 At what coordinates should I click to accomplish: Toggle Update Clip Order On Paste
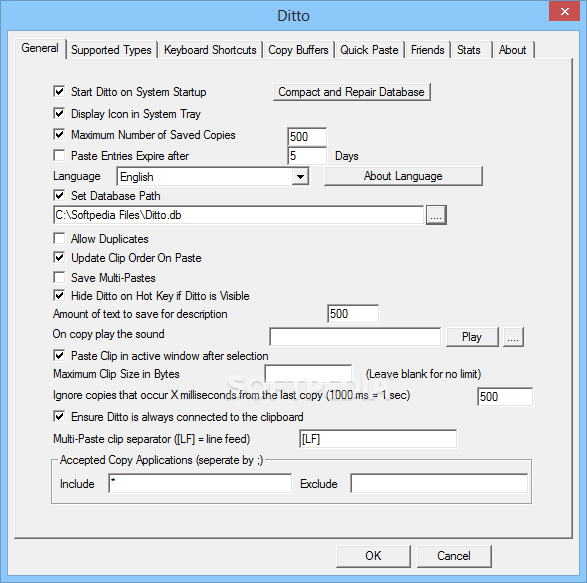[59, 258]
